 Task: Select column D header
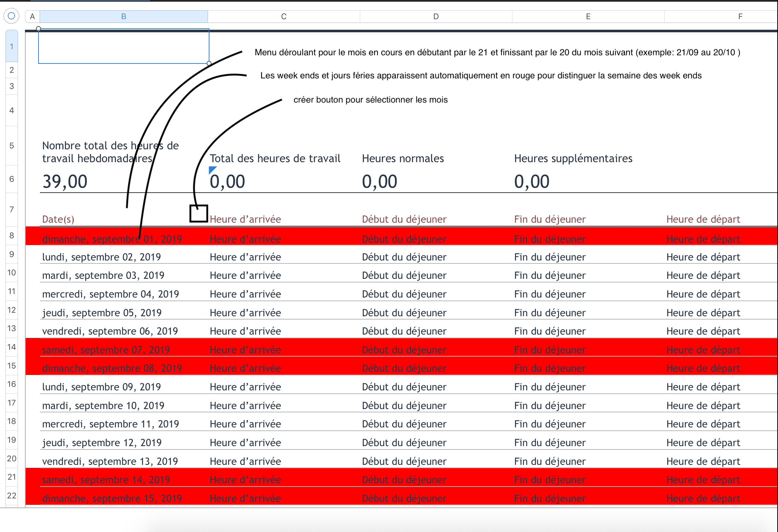point(436,17)
